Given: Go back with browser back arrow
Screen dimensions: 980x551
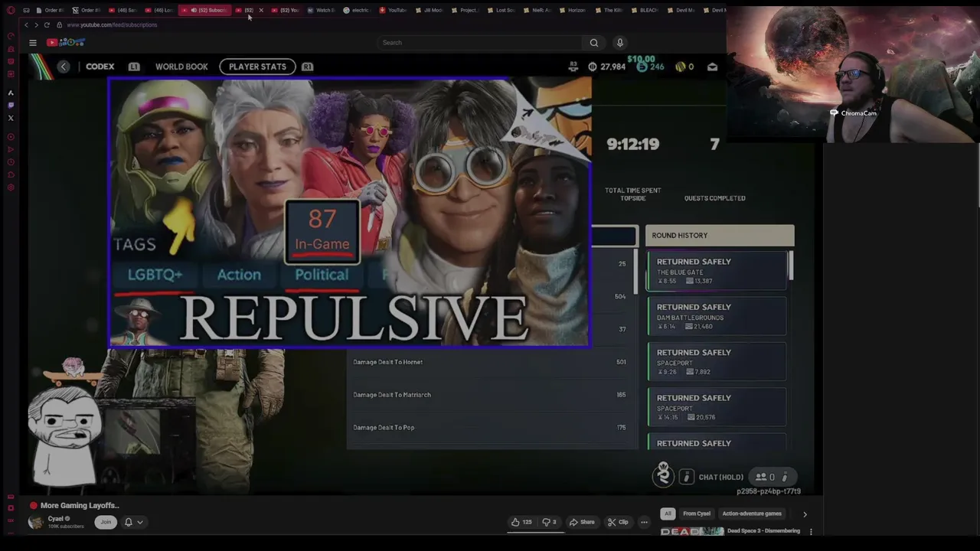Looking at the screenshot, I should coord(26,24).
